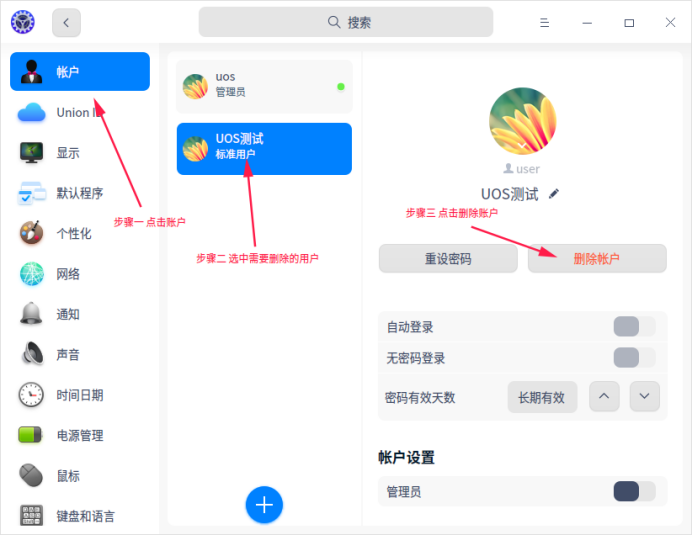This screenshot has height=535, width=692.
Task: Go back with the back arrow
Action: click(x=66, y=23)
